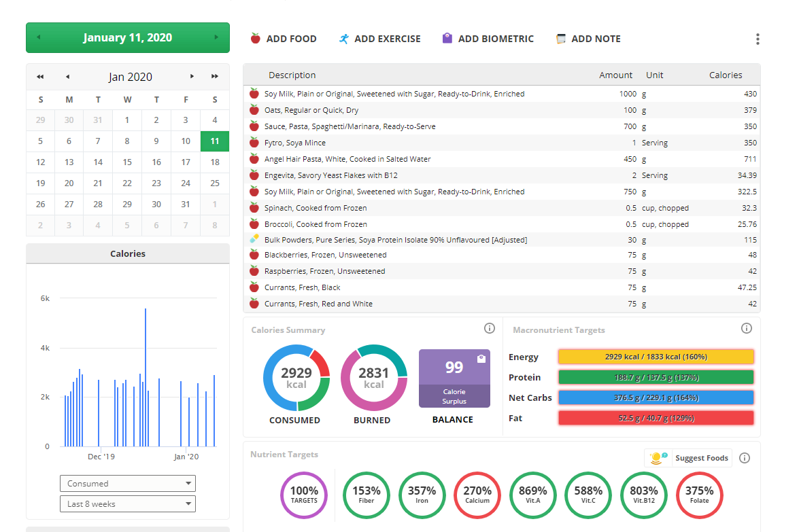Viewport: 799px width, 532px height.
Task: Click the ADD FOOD apple icon
Action: click(256, 39)
